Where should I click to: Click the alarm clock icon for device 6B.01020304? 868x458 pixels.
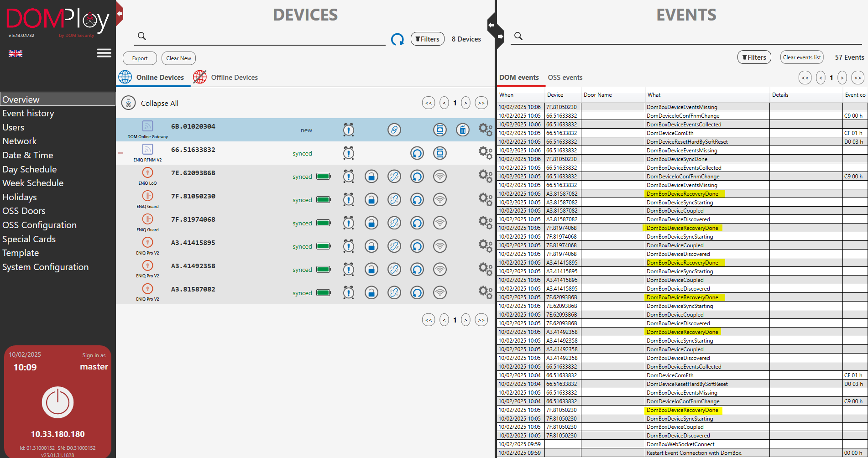pyautogui.click(x=349, y=130)
